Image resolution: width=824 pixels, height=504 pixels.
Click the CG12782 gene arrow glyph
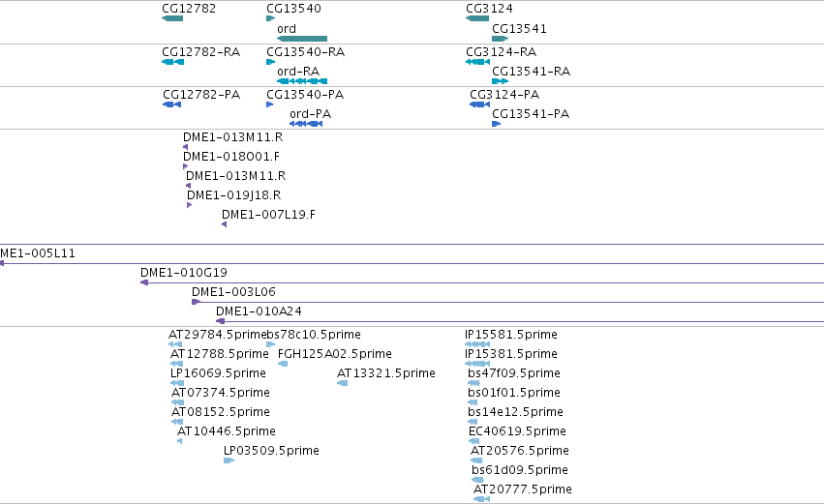pos(172,18)
